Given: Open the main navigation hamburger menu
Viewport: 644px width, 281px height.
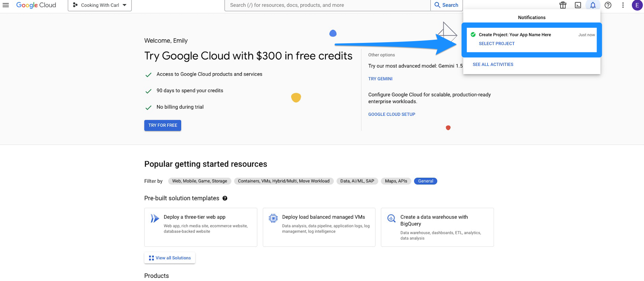Looking at the screenshot, I should 6,5.
